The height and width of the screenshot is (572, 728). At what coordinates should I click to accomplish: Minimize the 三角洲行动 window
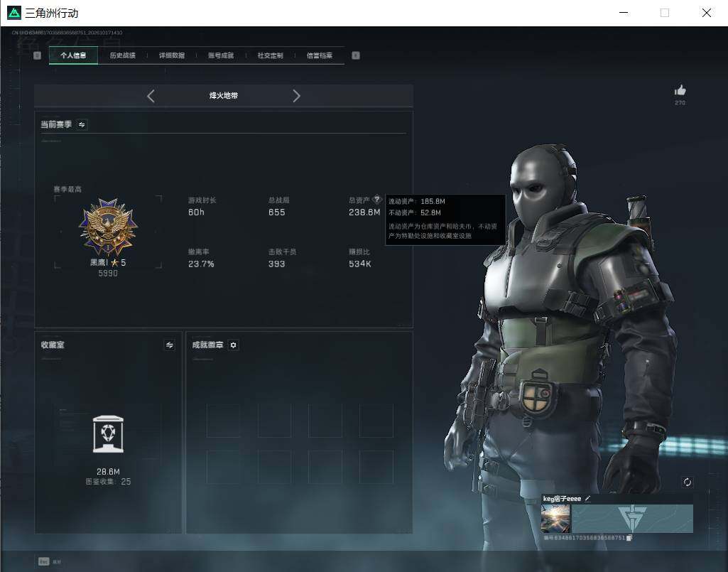click(x=624, y=13)
